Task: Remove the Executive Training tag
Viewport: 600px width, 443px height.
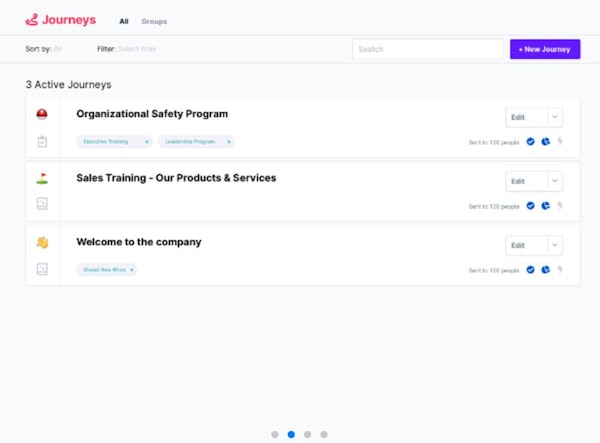Action: pos(147,142)
